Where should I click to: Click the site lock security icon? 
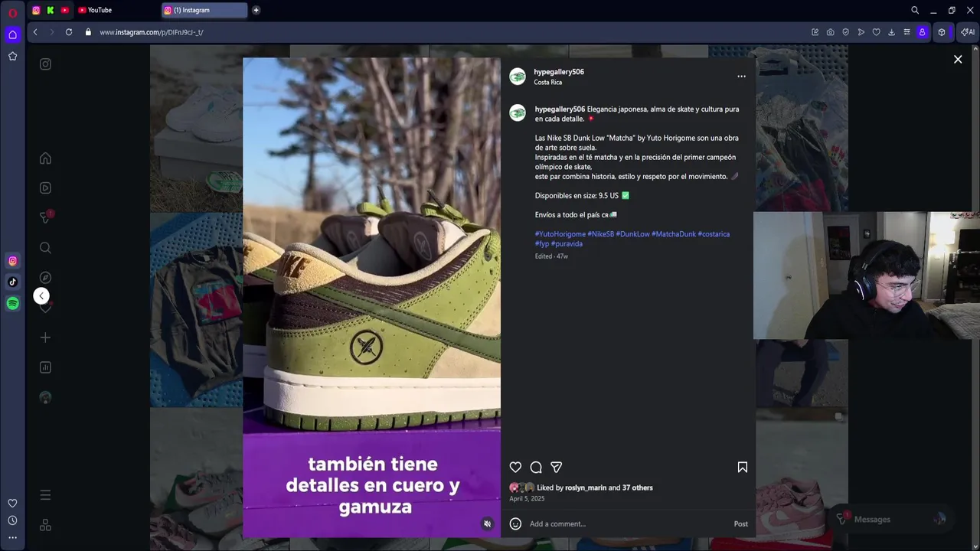click(88, 32)
